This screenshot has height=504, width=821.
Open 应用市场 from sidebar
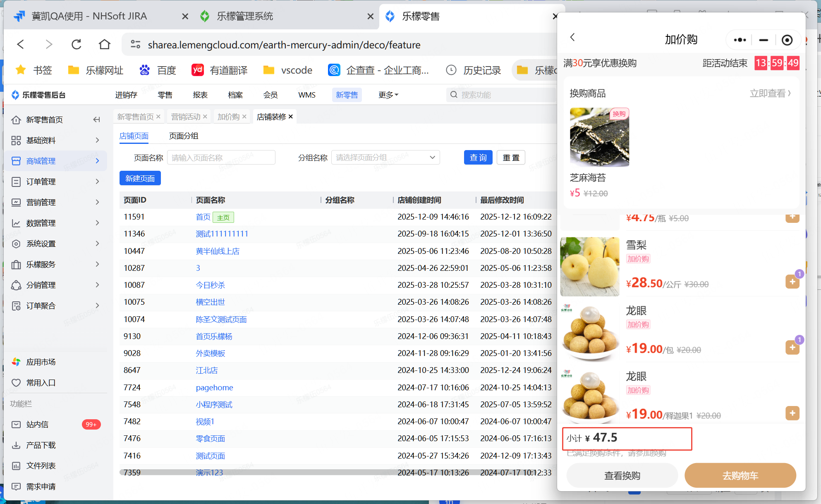click(41, 362)
